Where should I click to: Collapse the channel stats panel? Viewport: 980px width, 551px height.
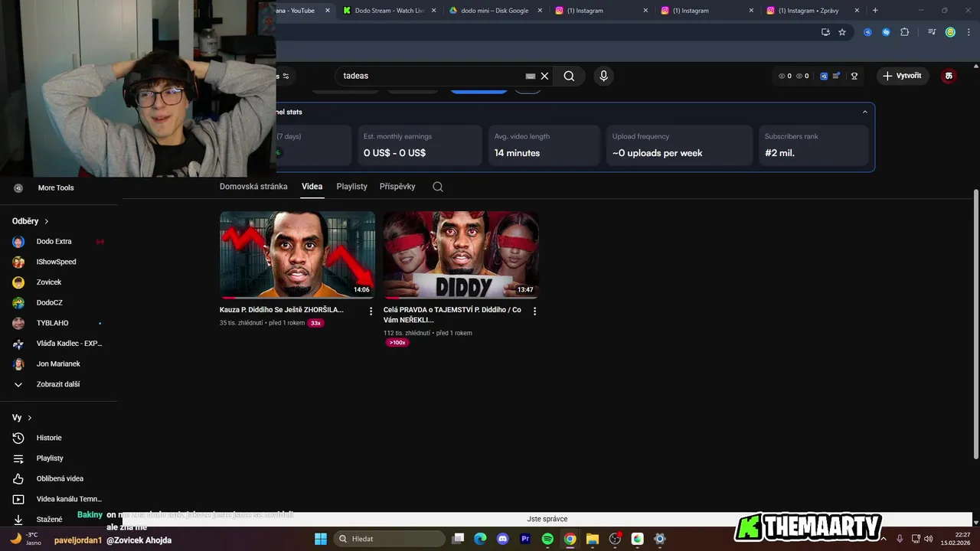point(865,112)
